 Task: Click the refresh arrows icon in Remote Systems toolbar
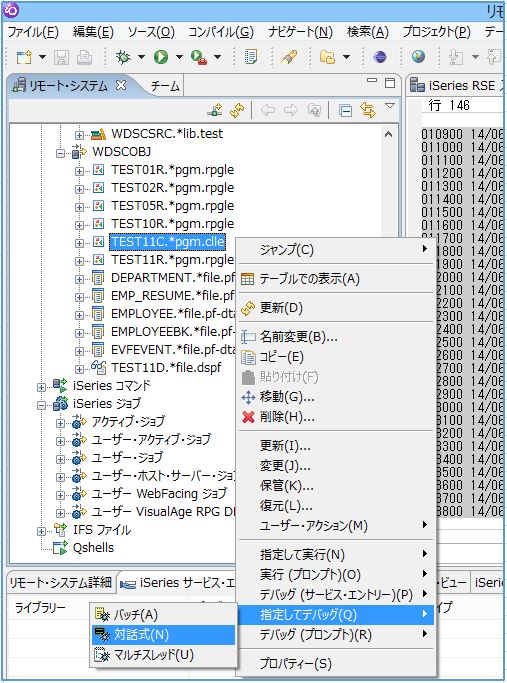pos(237,110)
